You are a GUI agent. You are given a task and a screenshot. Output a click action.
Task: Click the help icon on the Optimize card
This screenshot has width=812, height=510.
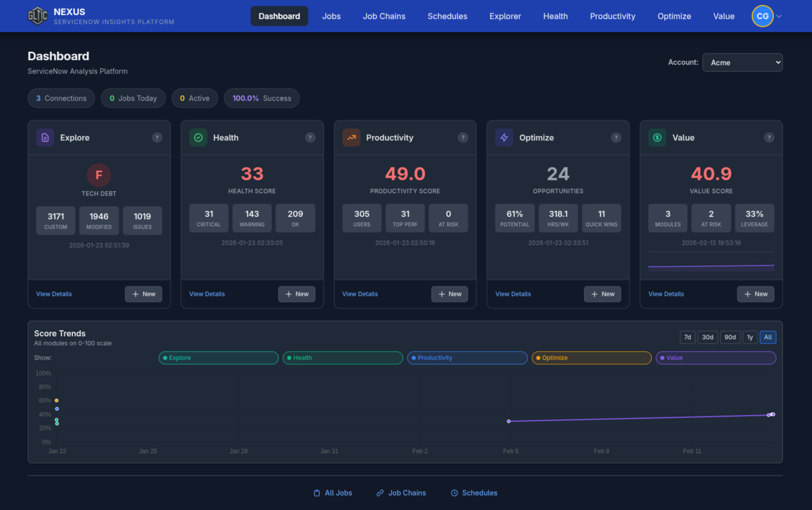tap(616, 138)
